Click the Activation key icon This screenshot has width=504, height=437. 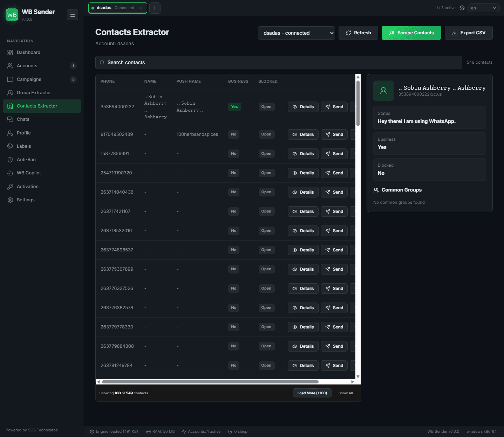pyautogui.click(x=10, y=187)
